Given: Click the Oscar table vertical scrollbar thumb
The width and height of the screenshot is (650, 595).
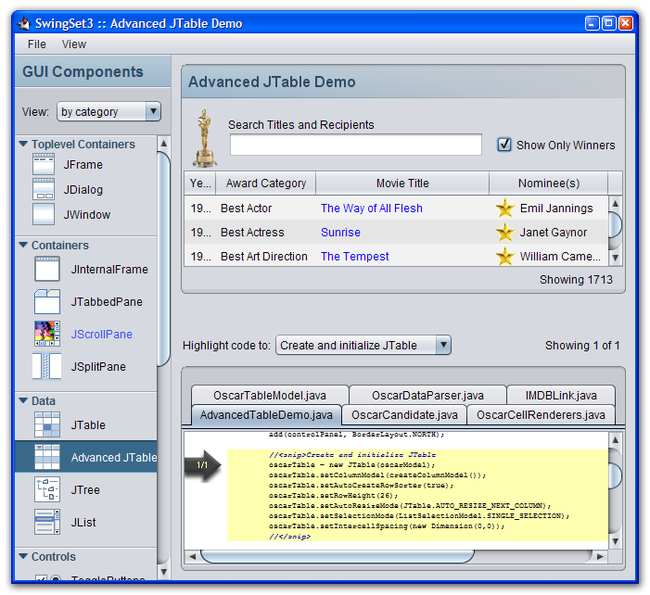Looking at the screenshot, I should pos(615,225).
